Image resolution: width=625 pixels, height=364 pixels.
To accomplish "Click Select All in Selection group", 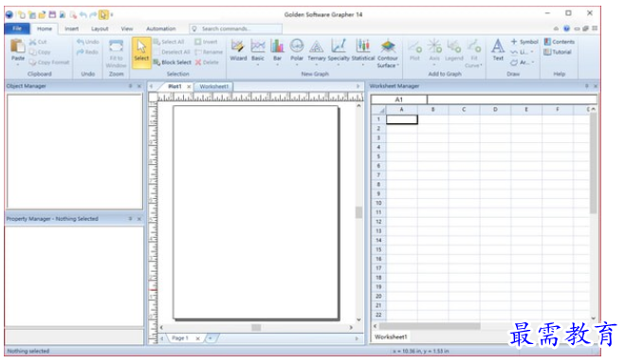I will pos(169,42).
